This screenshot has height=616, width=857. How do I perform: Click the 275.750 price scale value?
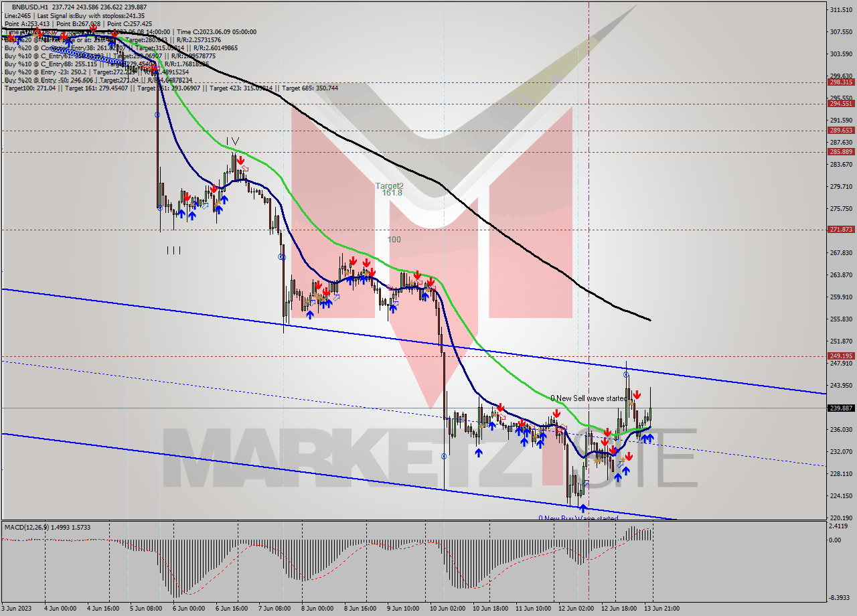tap(840, 209)
